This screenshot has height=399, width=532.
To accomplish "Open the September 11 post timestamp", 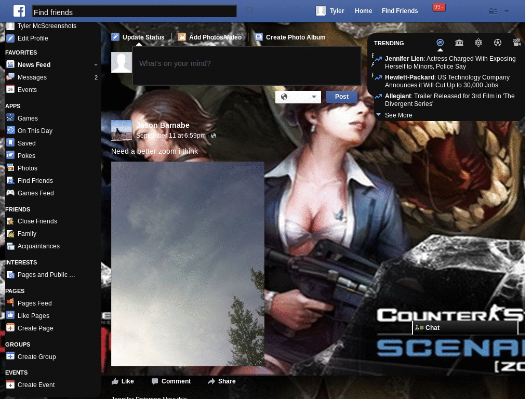I will [x=170, y=136].
